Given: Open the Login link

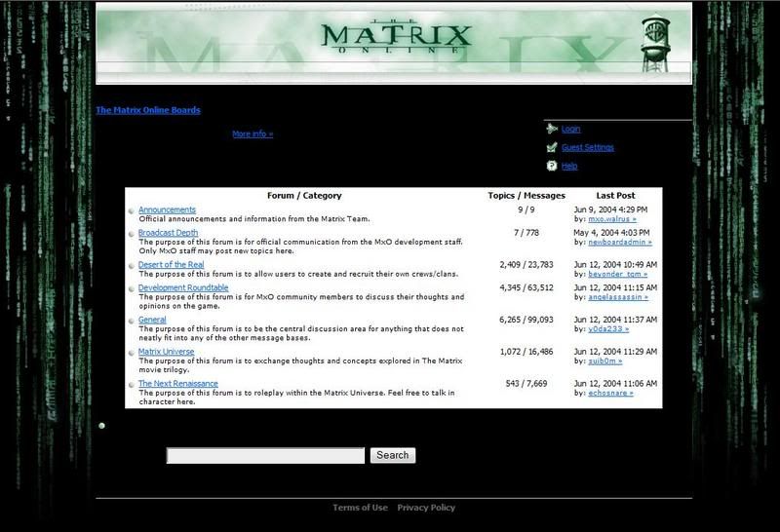Looking at the screenshot, I should pos(570,130).
